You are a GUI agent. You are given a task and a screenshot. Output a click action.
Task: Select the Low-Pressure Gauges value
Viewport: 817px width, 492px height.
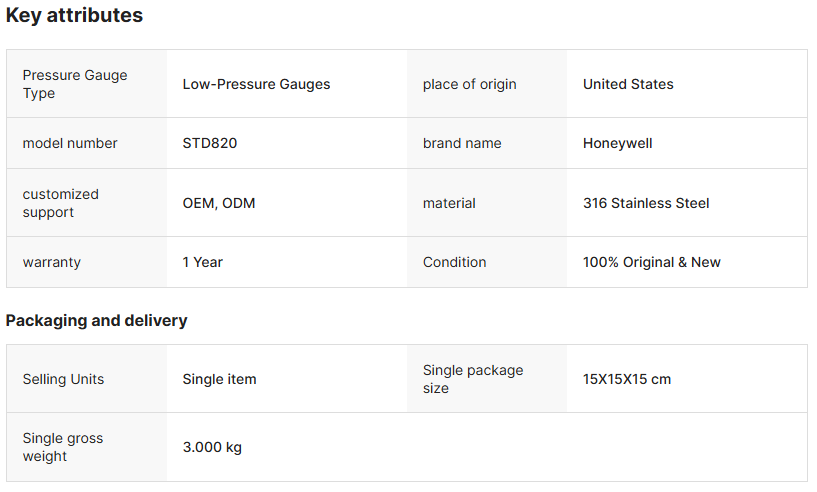256,84
